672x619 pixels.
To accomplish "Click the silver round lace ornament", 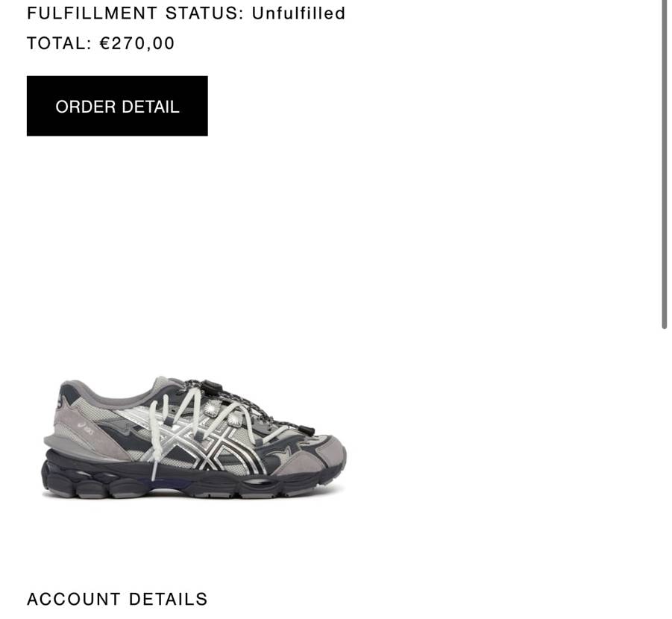I will coord(210,408).
